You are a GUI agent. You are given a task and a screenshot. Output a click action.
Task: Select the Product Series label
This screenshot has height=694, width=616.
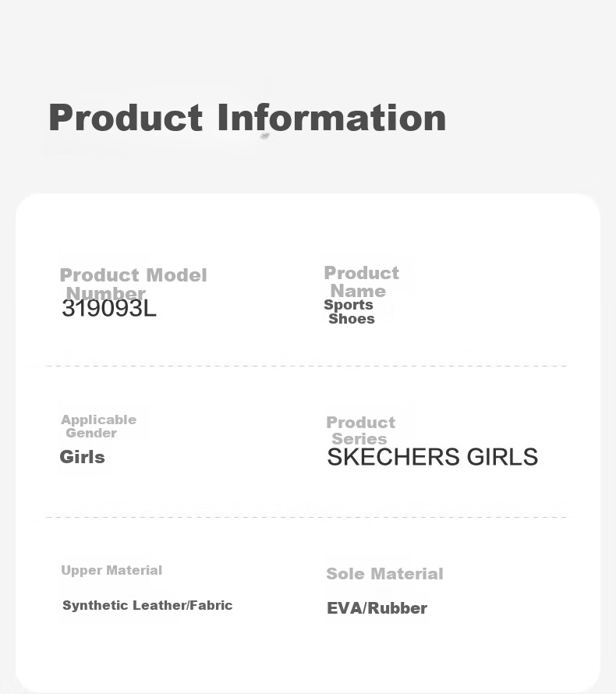coord(361,430)
